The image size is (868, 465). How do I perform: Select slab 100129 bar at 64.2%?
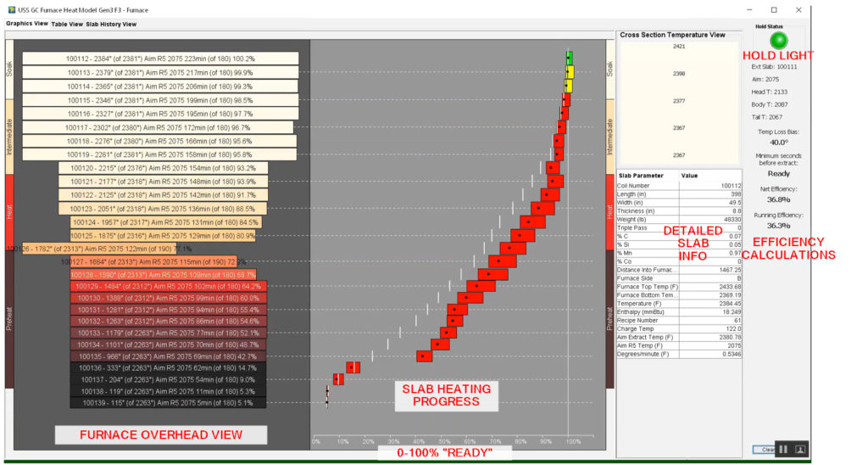pos(169,287)
